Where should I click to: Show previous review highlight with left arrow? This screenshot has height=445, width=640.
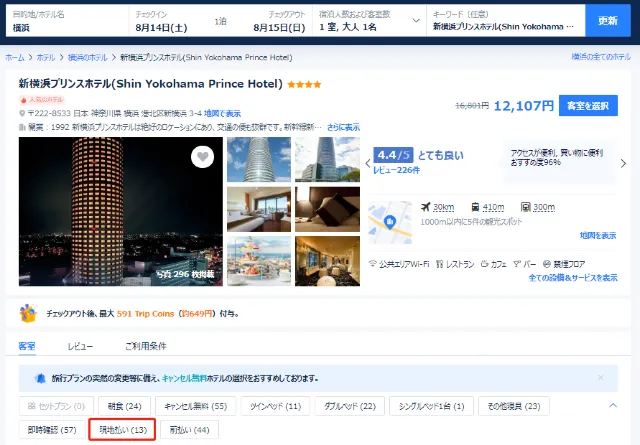click(368, 164)
